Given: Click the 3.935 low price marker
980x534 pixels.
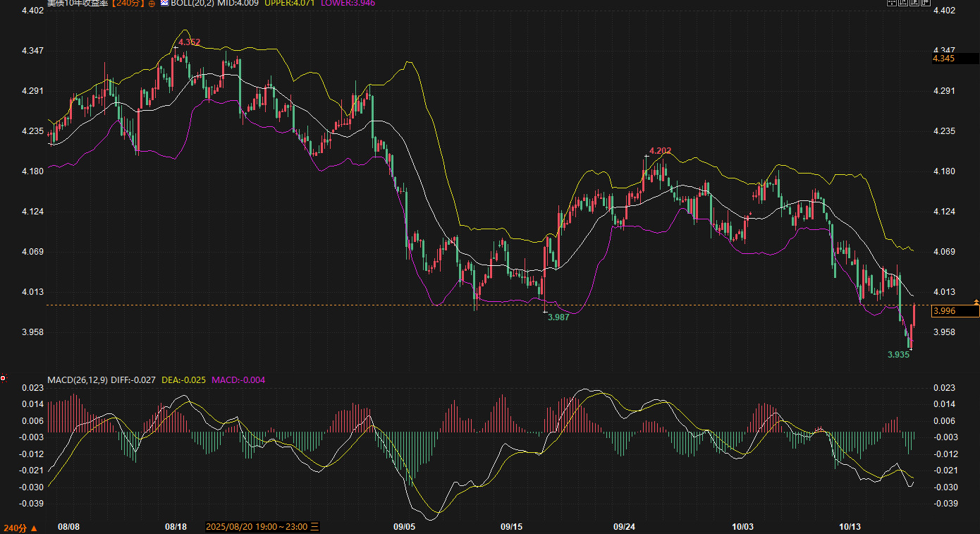Looking at the screenshot, I should pyautogui.click(x=898, y=355).
